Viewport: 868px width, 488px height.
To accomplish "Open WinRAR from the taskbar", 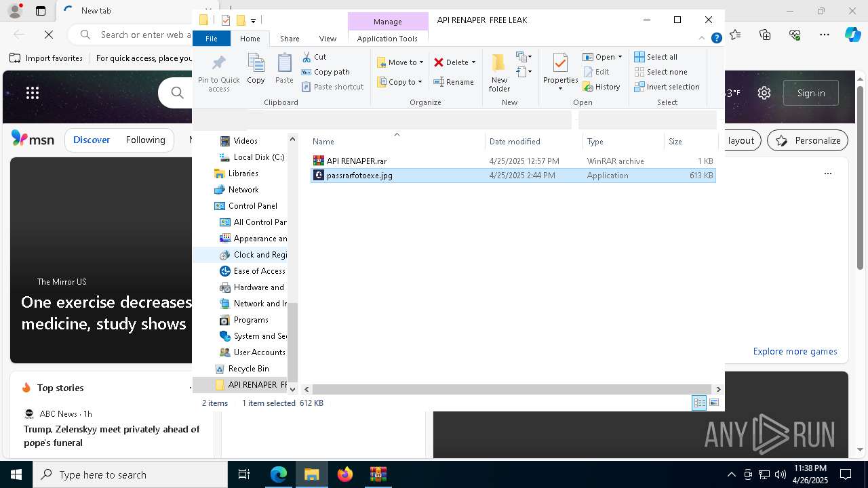I will (x=378, y=474).
